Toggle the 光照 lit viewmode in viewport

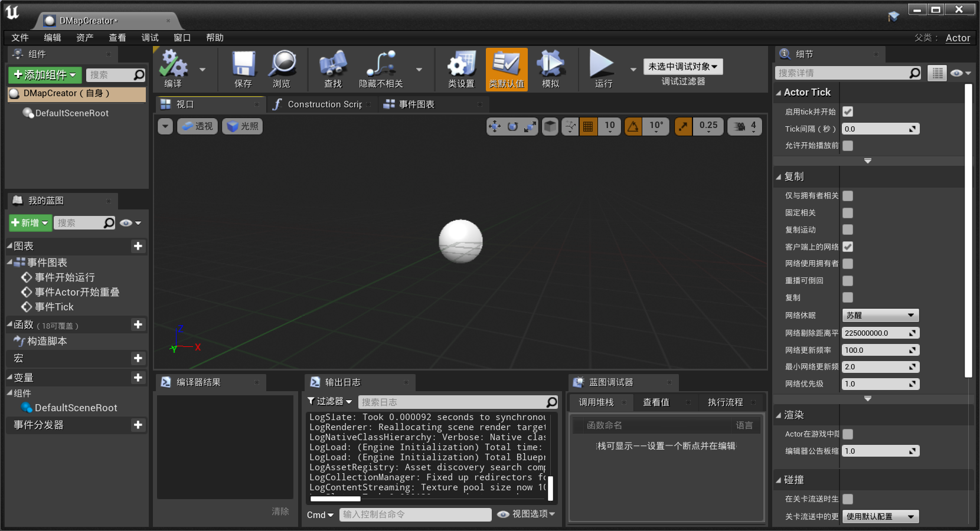242,126
